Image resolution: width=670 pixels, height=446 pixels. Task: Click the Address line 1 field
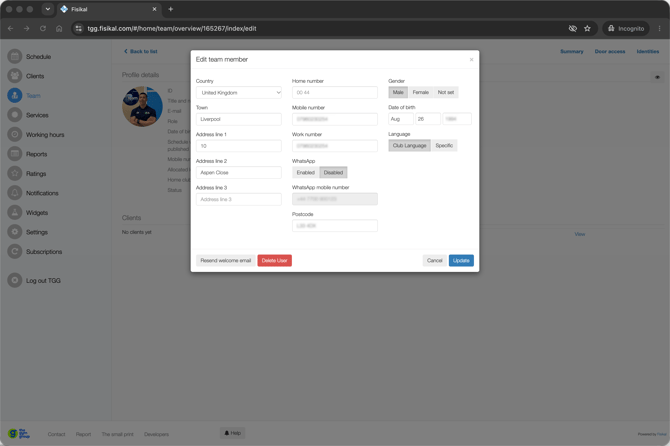tap(239, 146)
